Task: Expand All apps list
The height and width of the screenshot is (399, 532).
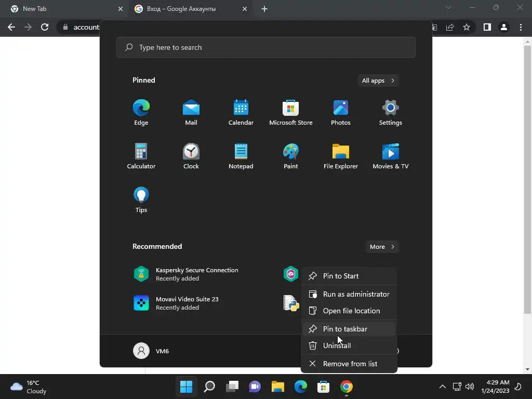Action: (x=378, y=81)
